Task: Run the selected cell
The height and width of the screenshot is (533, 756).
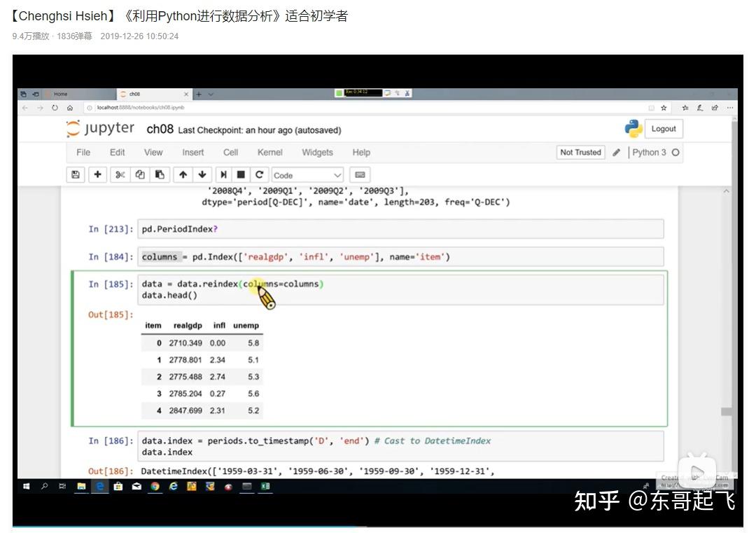Action: pyautogui.click(x=223, y=174)
